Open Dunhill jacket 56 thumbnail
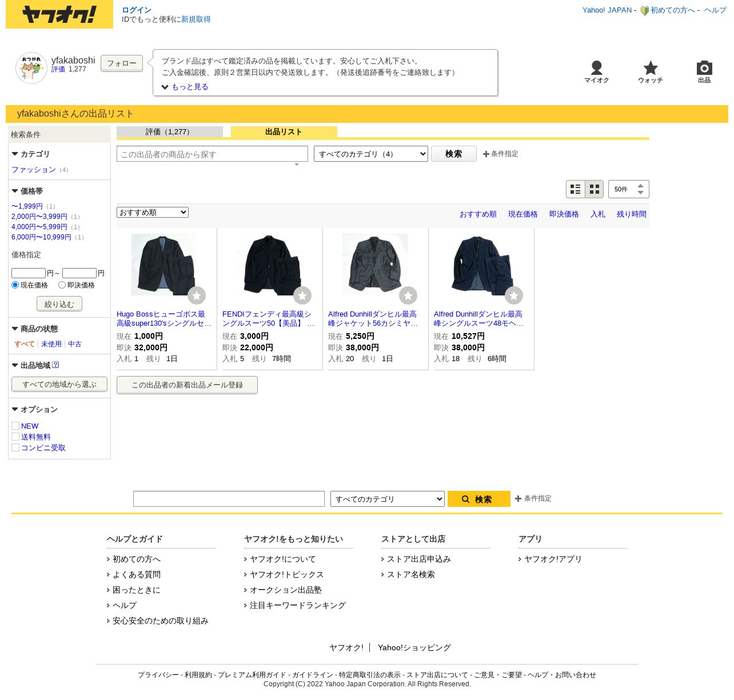The image size is (734, 700). [x=375, y=265]
